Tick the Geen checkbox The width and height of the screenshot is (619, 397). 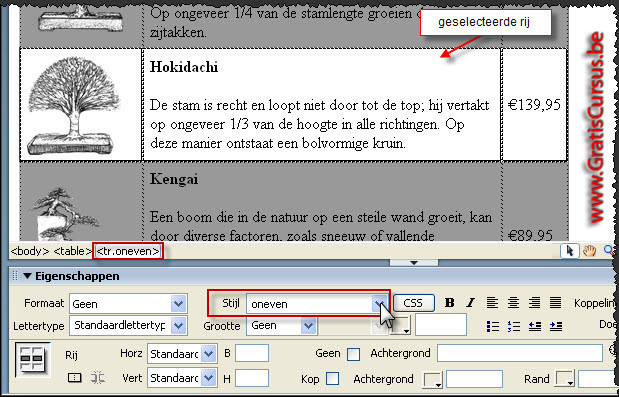[353, 354]
